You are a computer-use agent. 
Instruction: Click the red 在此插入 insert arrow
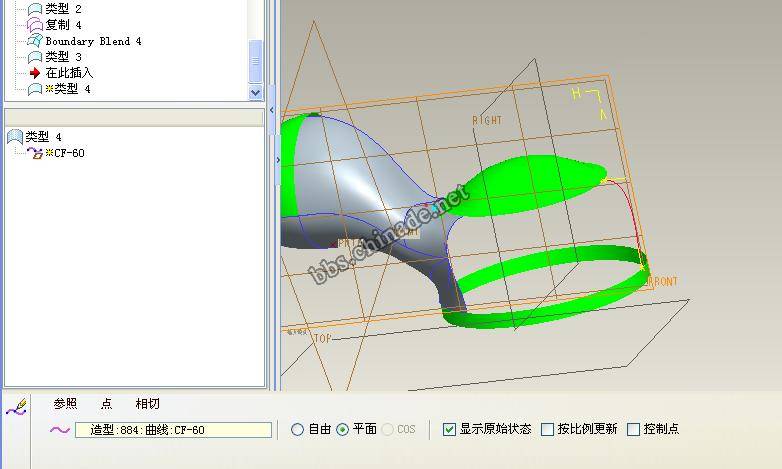[x=35, y=73]
